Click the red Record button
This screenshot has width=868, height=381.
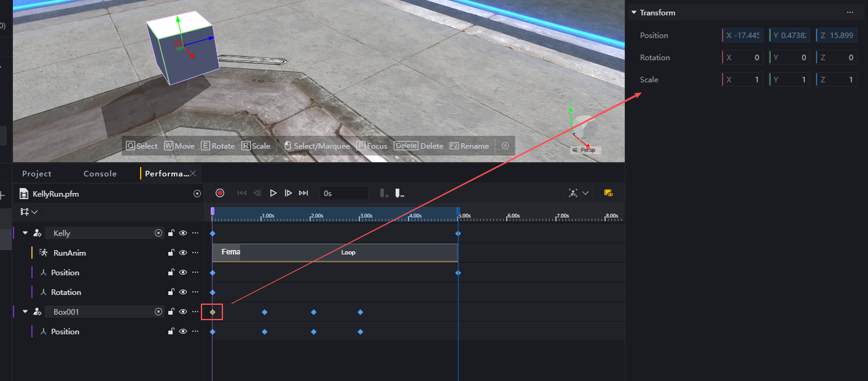coord(220,193)
